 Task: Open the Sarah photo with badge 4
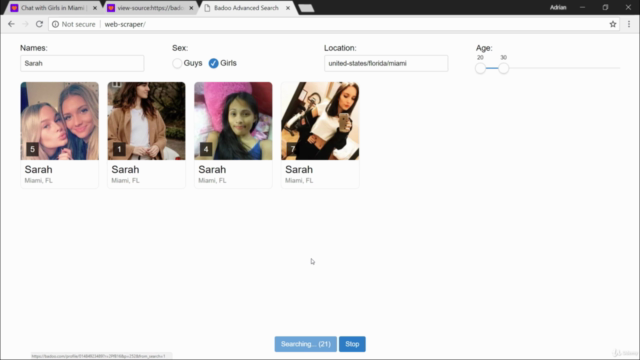[233, 121]
